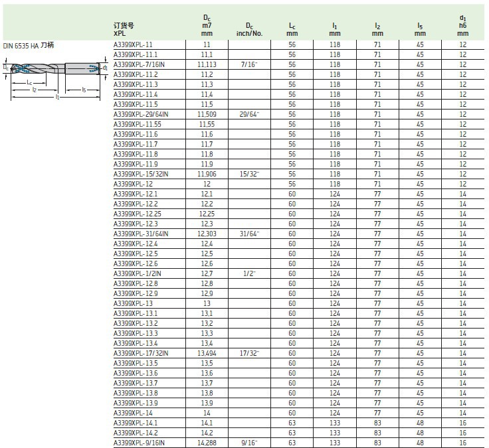Click the Dc m7 mm column header
This screenshot has height=448, width=489.
pos(207,25)
